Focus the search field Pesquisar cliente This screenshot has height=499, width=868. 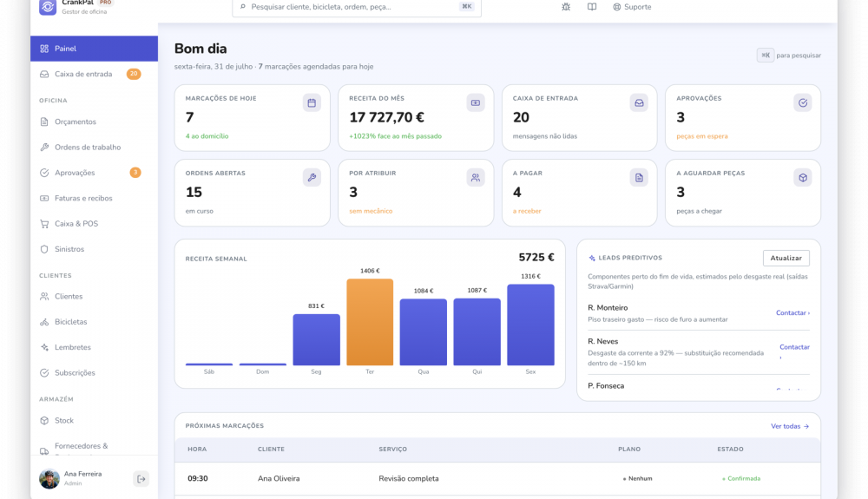[x=357, y=7]
